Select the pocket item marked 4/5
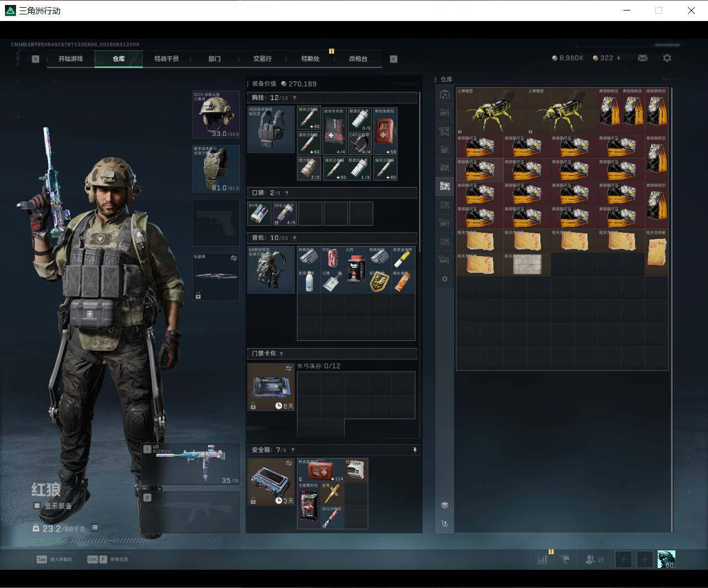The height and width of the screenshot is (588, 708). coord(285,214)
